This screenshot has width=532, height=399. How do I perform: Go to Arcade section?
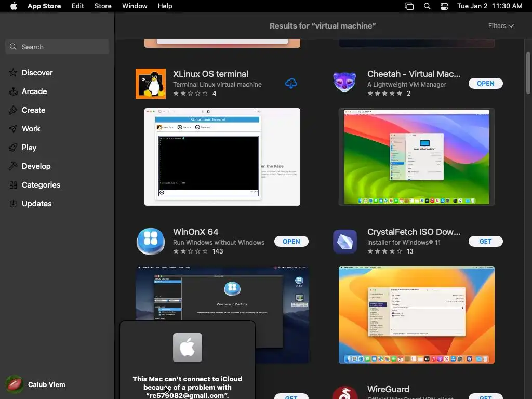click(34, 91)
